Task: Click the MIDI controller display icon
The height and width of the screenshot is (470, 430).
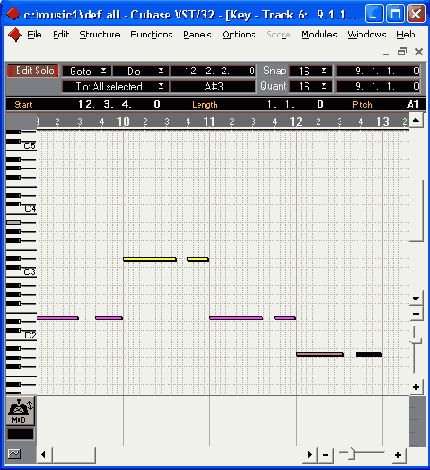Action: pyautogui.click(x=20, y=411)
